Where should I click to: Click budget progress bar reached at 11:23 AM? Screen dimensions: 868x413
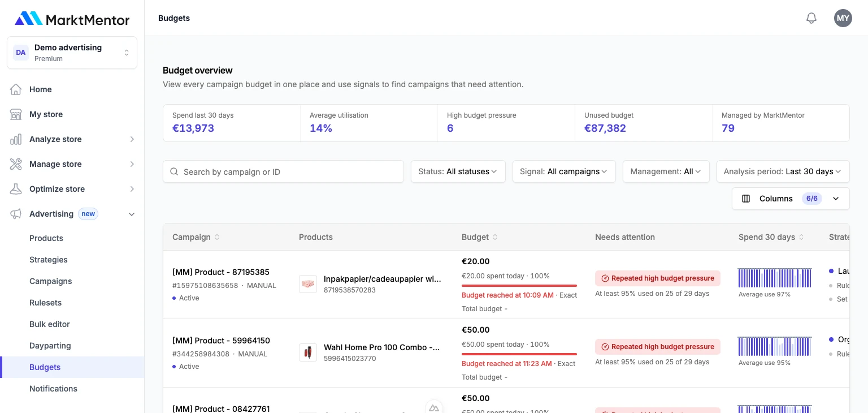click(519, 354)
